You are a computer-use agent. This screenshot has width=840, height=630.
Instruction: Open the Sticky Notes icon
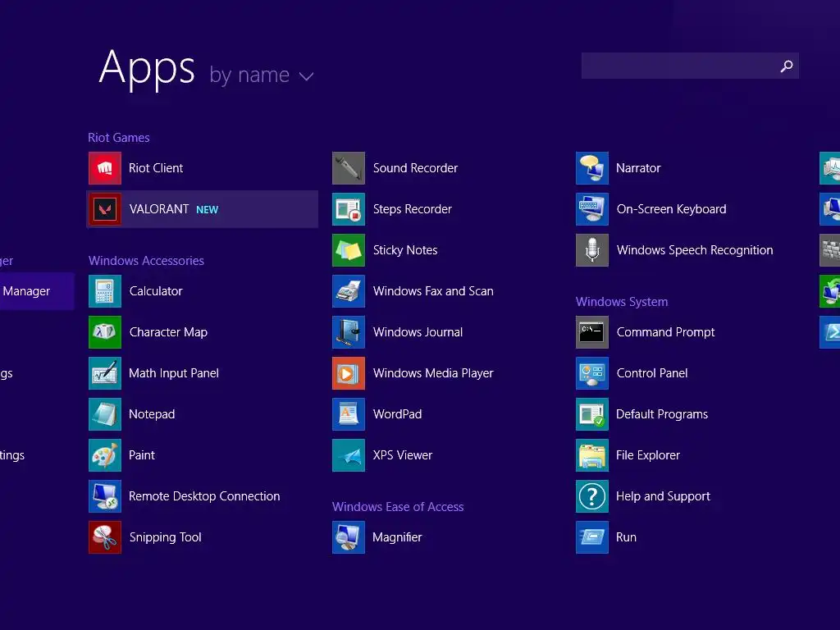click(349, 250)
